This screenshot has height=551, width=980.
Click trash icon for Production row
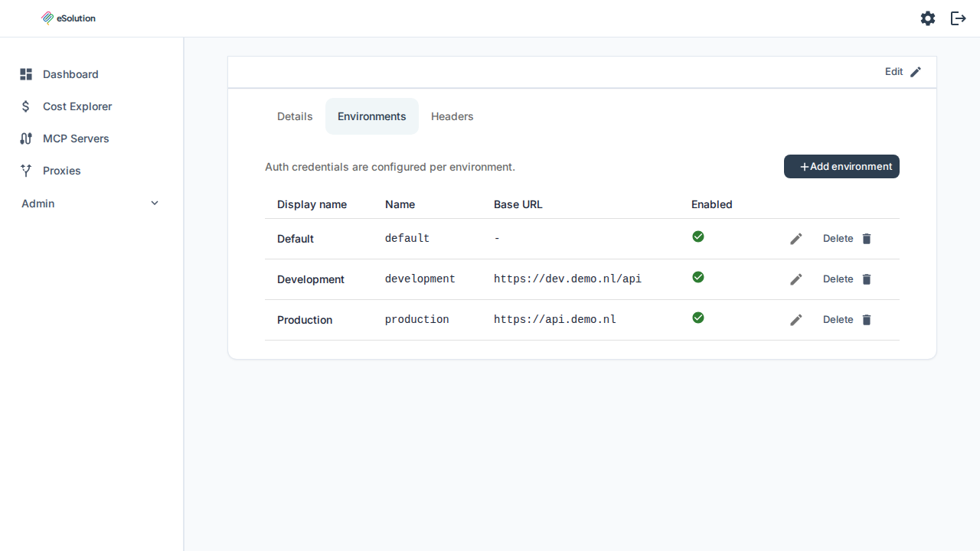click(x=867, y=320)
